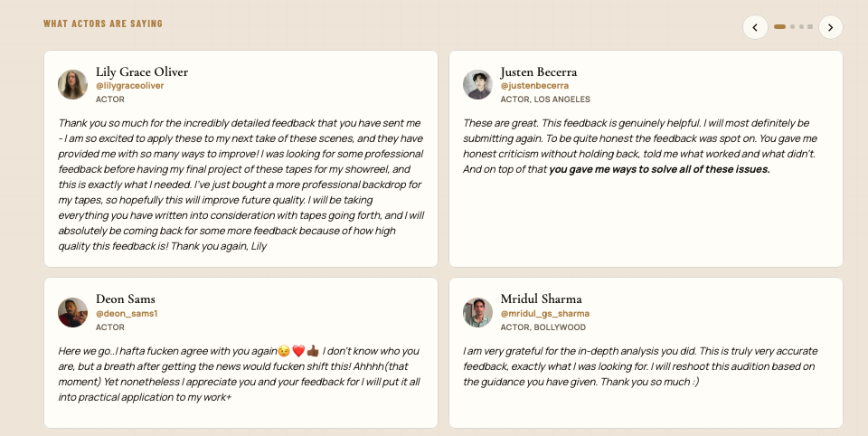Visit the @lilygraceoliver handle link
This screenshot has width=868, height=436.
tap(129, 86)
